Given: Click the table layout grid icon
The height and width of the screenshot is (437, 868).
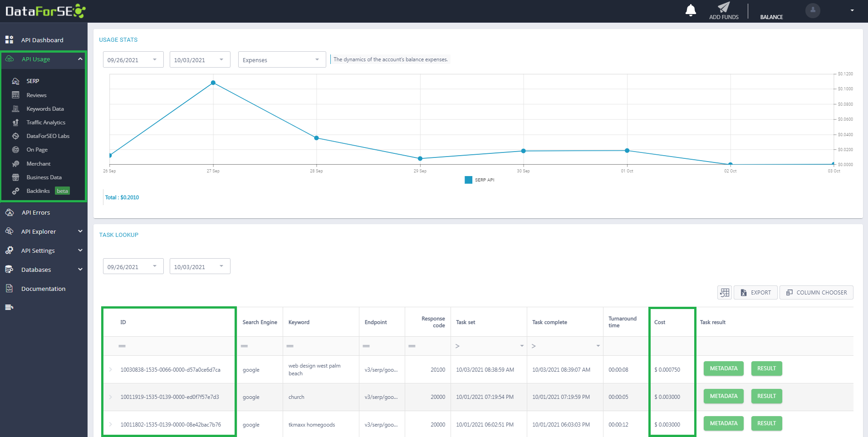Looking at the screenshot, I should click(x=725, y=292).
